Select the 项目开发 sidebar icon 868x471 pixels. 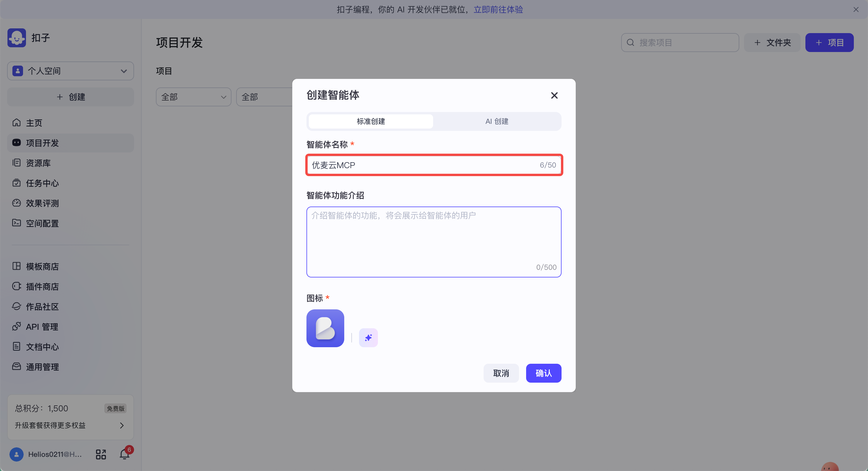pyautogui.click(x=17, y=143)
